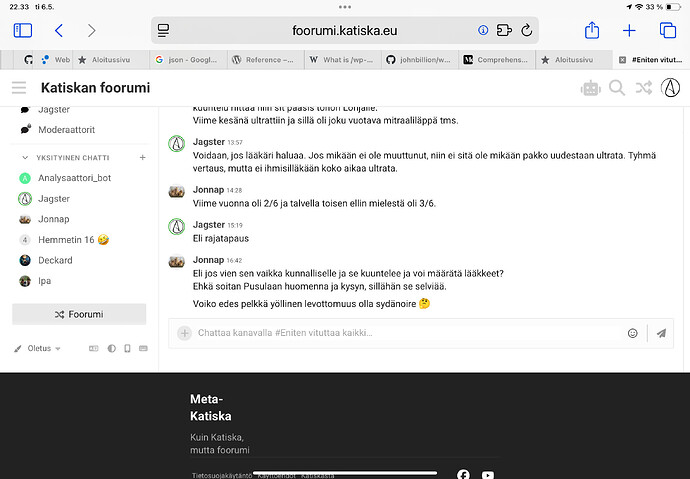Open the emoji picker in composer
690x479 pixels.
(x=632, y=333)
